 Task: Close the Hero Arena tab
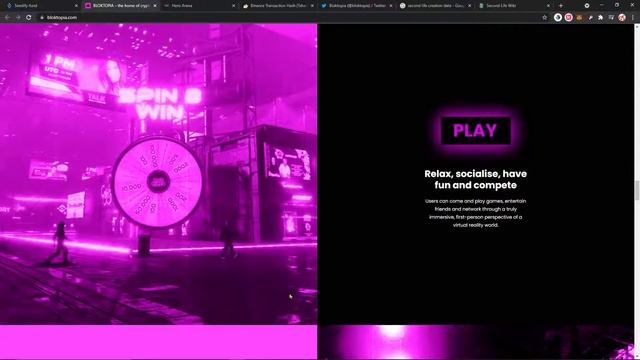[233, 6]
